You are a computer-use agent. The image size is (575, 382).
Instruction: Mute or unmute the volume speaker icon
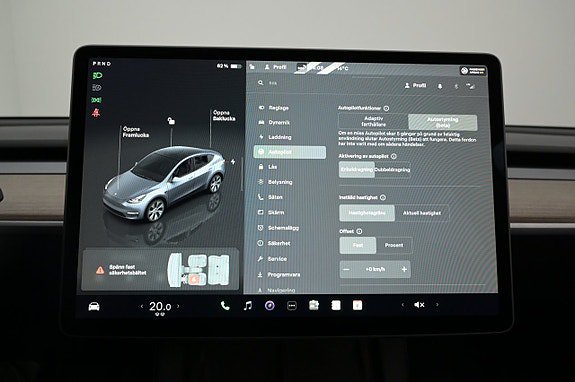[419, 305]
